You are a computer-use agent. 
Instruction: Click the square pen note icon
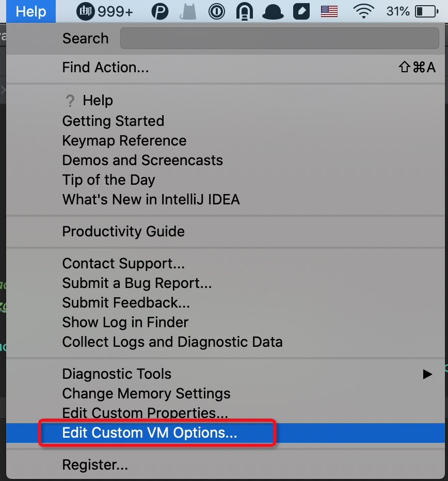click(x=301, y=12)
